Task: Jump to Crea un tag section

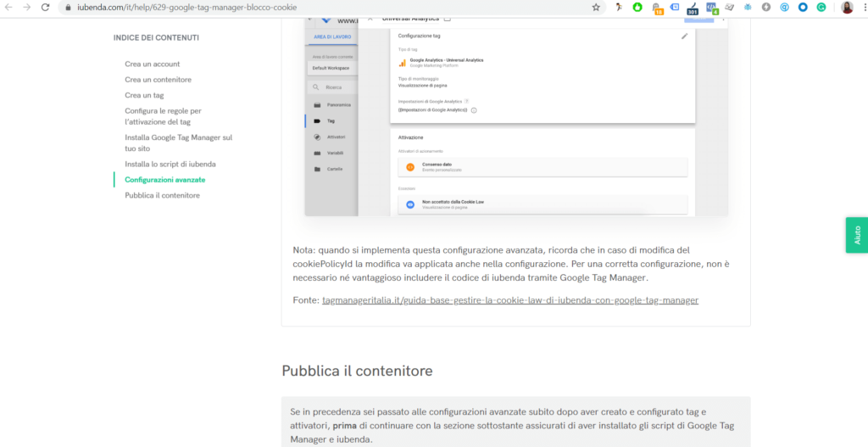Action: [144, 95]
